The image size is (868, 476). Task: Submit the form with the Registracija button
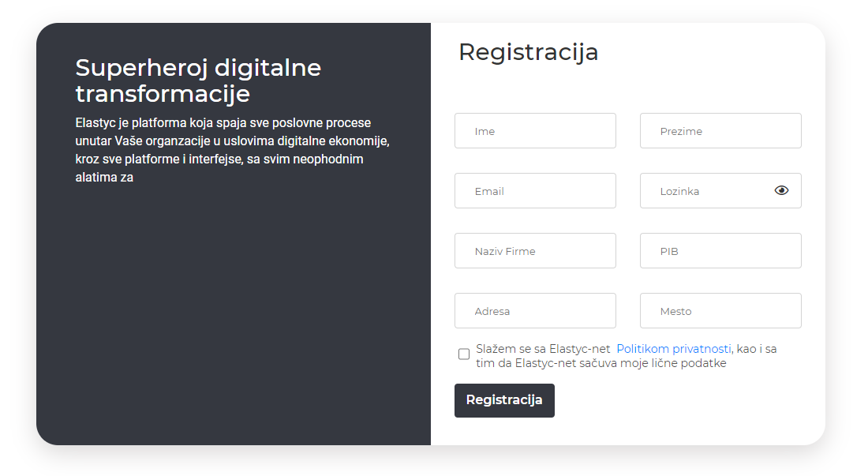504,400
